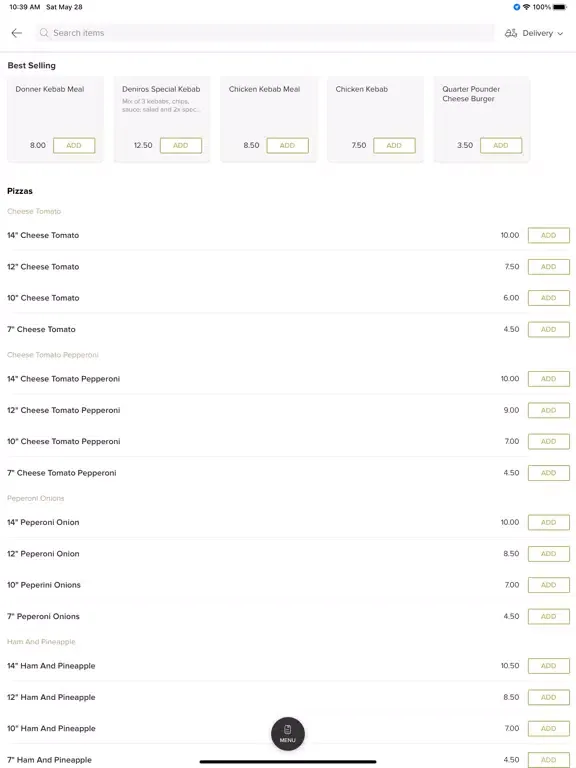Image resolution: width=576 pixels, height=768 pixels.
Task: Tap the Wi-Fi status icon
Action: tap(527, 7)
